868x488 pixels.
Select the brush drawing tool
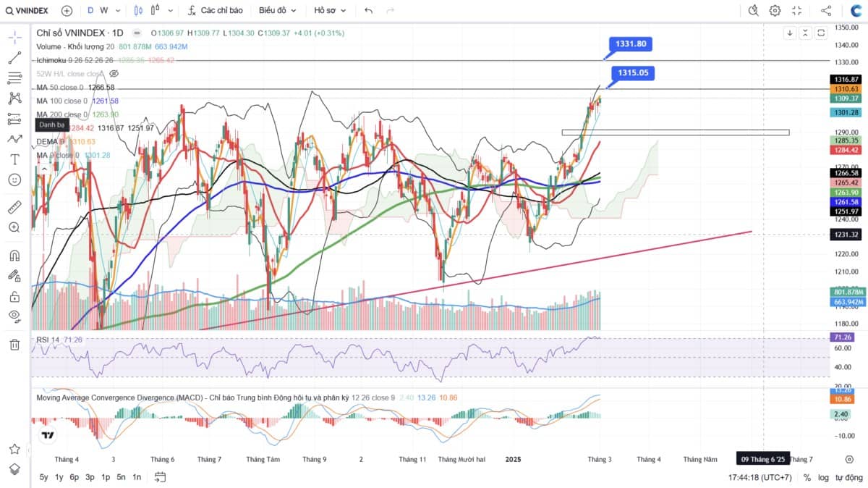pyautogui.click(x=14, y=139)
